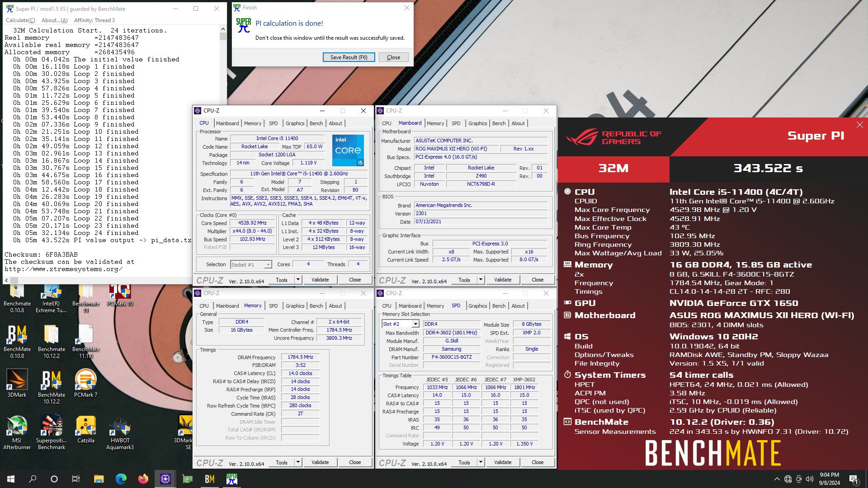Show hidden system tray icons chevron

(777, 479)
